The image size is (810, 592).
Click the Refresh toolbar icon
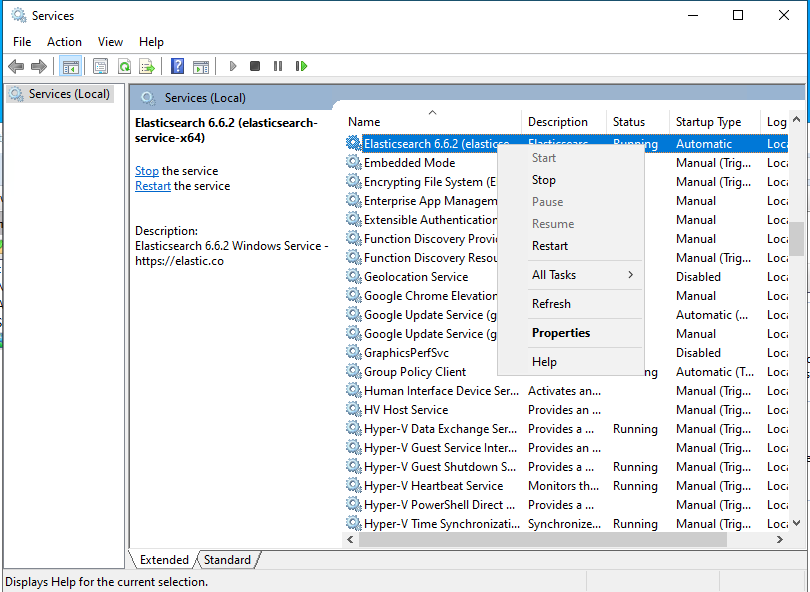[124, 66]
